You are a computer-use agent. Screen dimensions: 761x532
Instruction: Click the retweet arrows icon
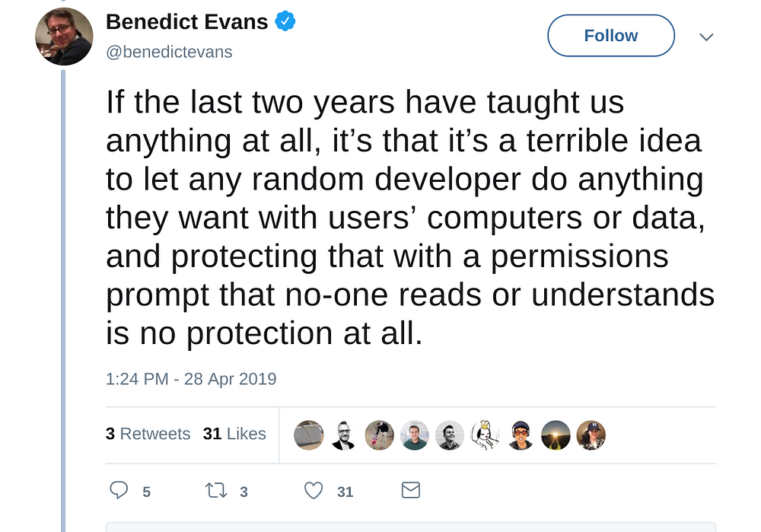[216, 490]
